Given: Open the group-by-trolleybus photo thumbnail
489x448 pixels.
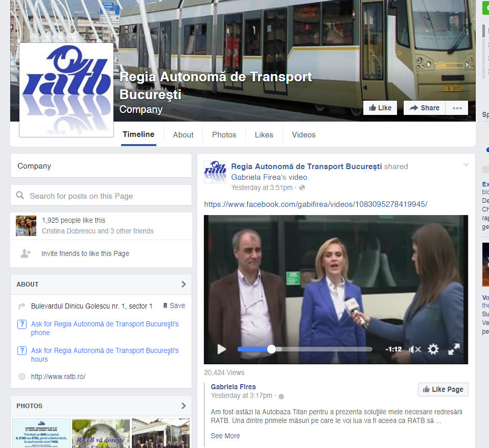Looking at the screenshot, I should coord(160,433).
